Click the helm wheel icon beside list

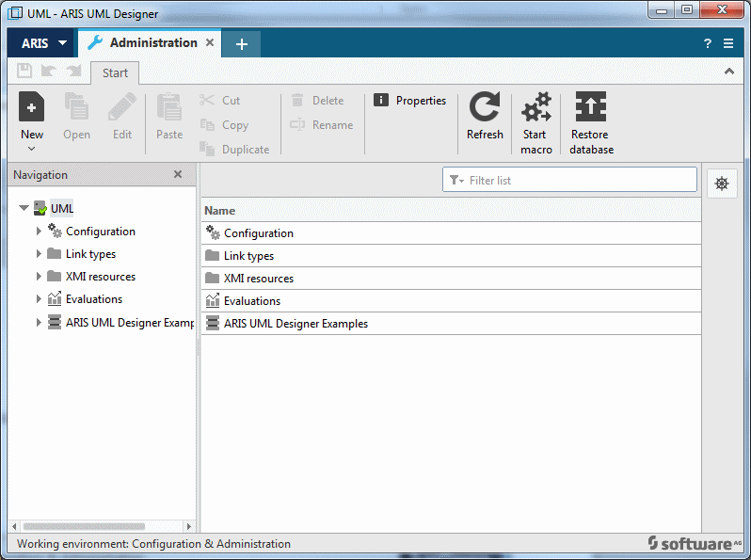click(722, 184)
